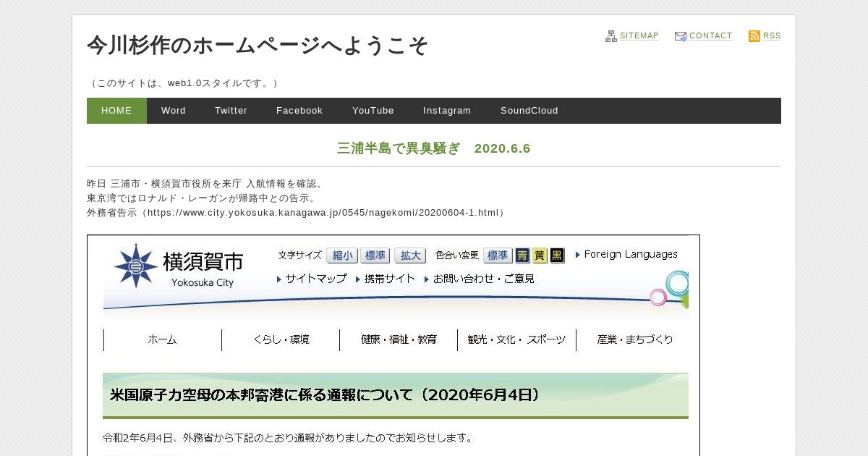Open the YouTube menu item
The image size is (868, 456).
coord(373,111)
